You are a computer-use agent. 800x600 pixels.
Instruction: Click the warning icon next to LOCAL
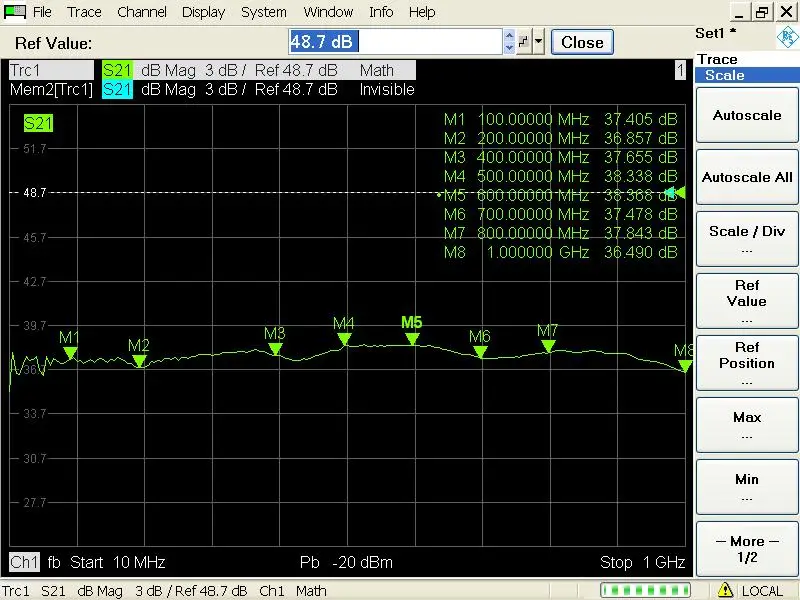726,591
